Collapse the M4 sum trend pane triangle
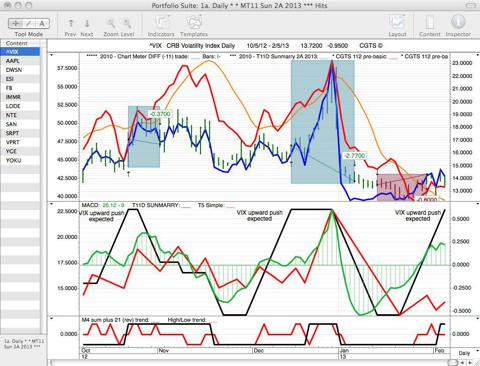480x366 pixels. tap(52, 319)
